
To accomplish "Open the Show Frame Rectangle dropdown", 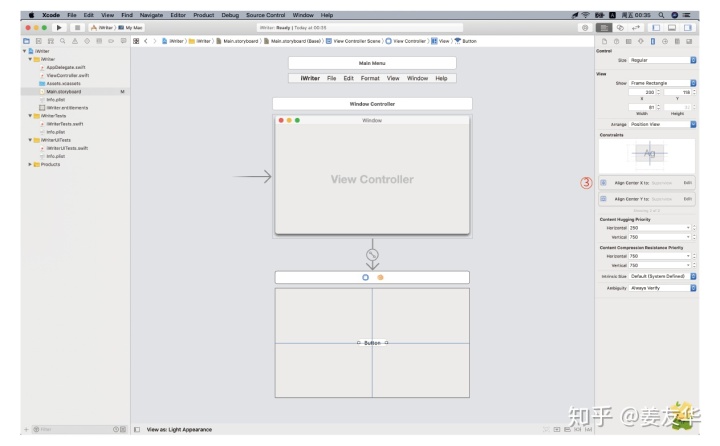I will tap(663, 83).
